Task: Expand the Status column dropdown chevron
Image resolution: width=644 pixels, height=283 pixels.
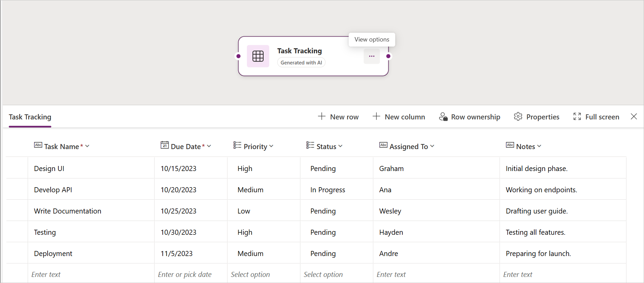Action: [x=340, y=146]
